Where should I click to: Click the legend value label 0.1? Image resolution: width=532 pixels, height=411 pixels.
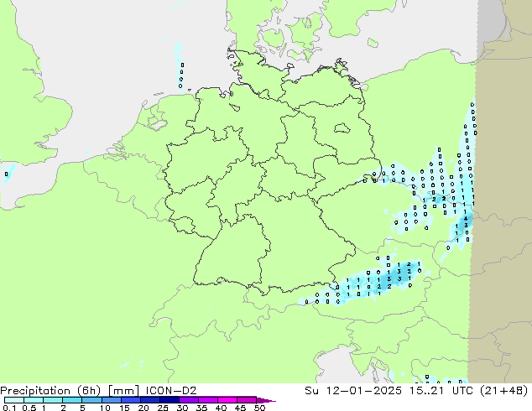pyautogui.click(x=9, y=408)
